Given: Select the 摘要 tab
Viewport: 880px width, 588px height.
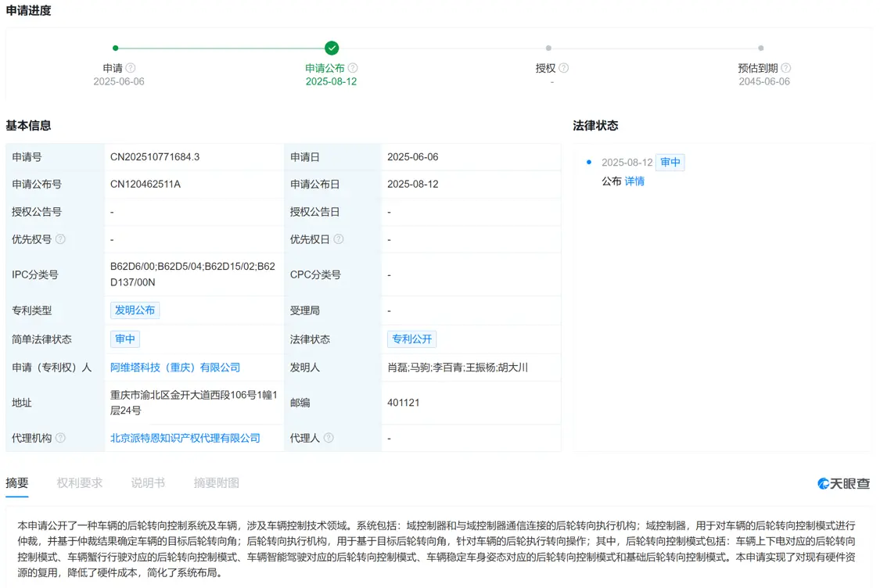Looking at the screenshot, I should (x=17, y=482).
